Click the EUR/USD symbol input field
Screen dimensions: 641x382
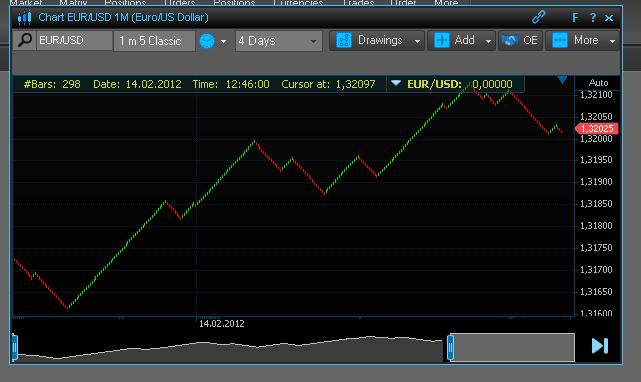click(74, 40)
